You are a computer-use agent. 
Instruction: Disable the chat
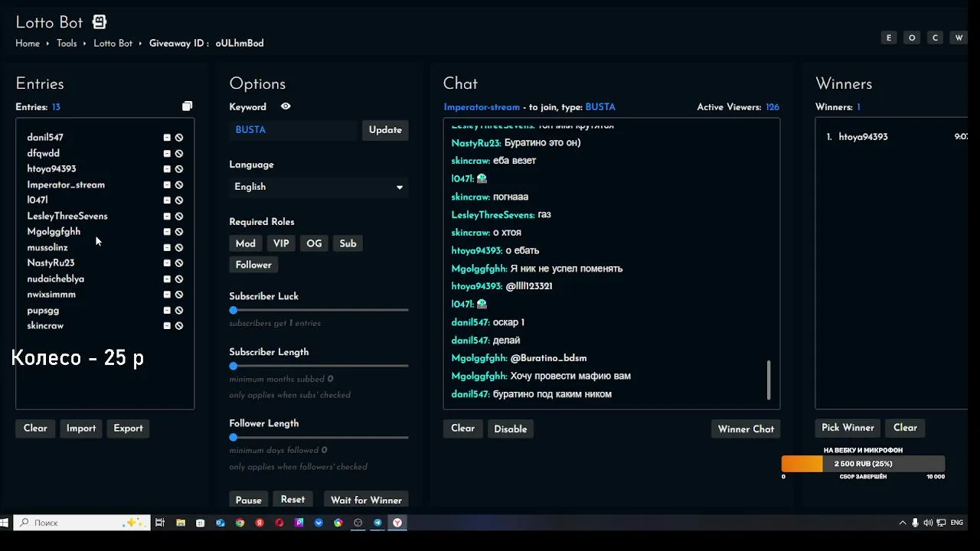pyautogui.click(x=511, y=429)
